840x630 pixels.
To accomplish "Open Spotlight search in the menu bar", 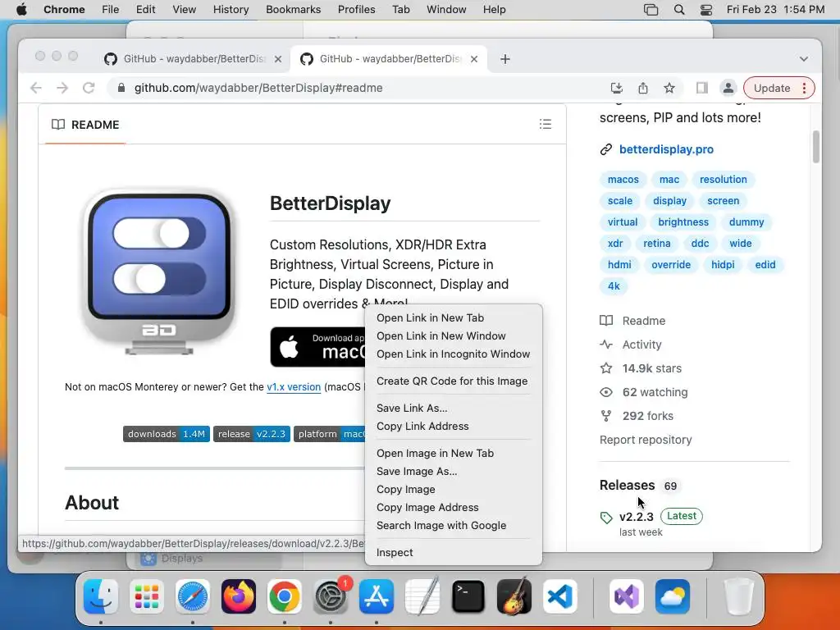I will click(x=678, y=10).
